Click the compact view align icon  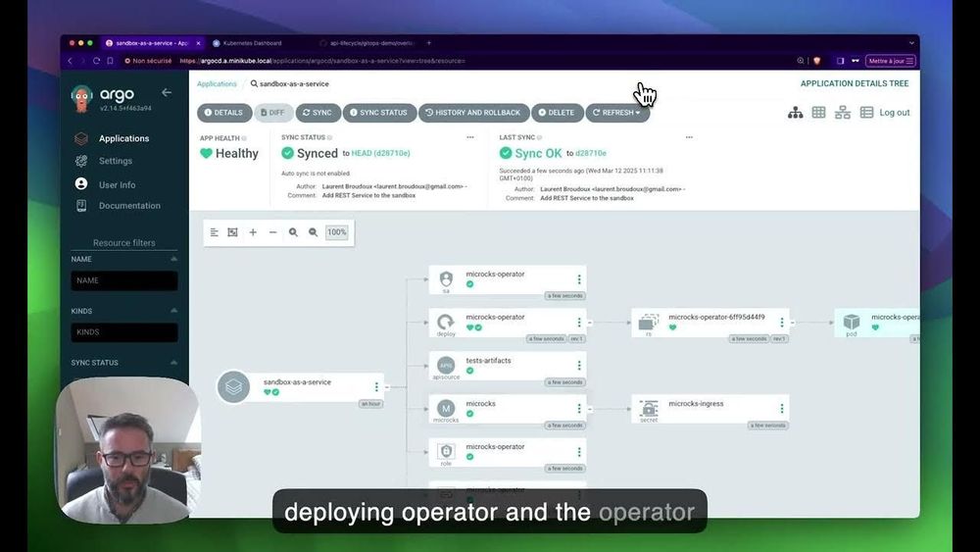click(215, 232)
